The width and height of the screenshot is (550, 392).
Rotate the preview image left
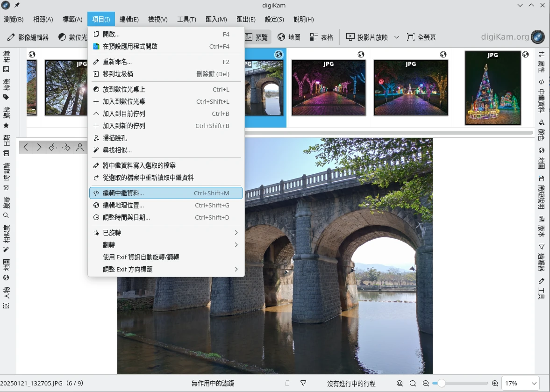point(52,148)
